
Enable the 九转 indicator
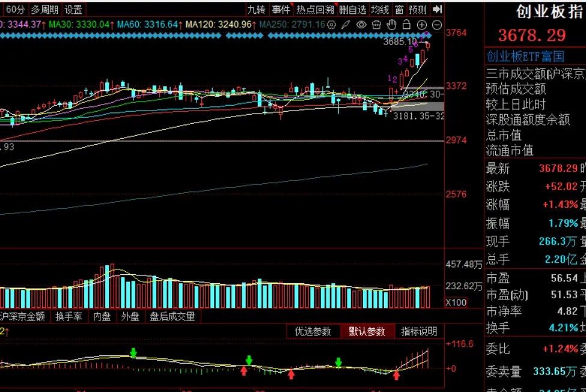click(x=257, y=10)
